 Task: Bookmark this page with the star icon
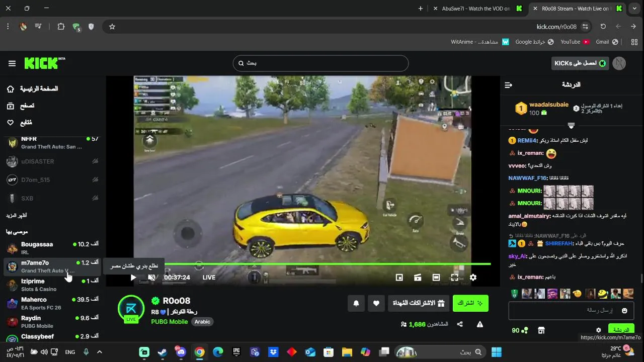(x=112, y=27)
